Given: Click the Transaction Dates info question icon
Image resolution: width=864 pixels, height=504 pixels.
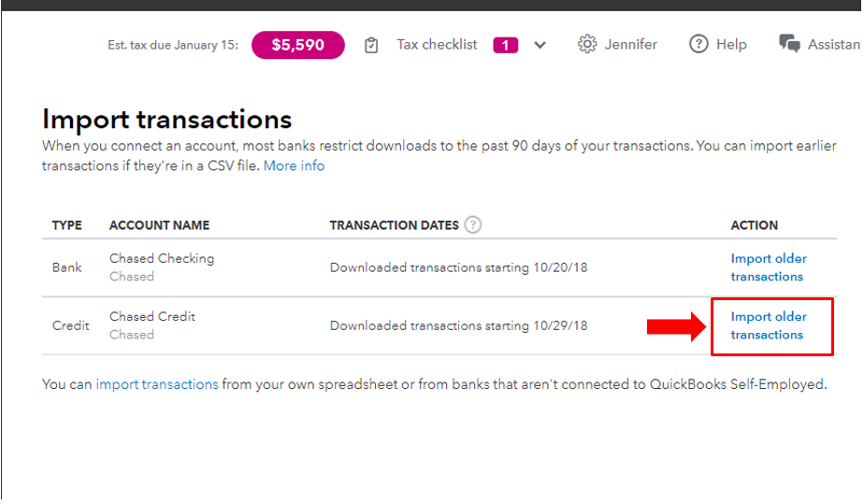Looking at the screenshot, I should [x=473, y=224].
